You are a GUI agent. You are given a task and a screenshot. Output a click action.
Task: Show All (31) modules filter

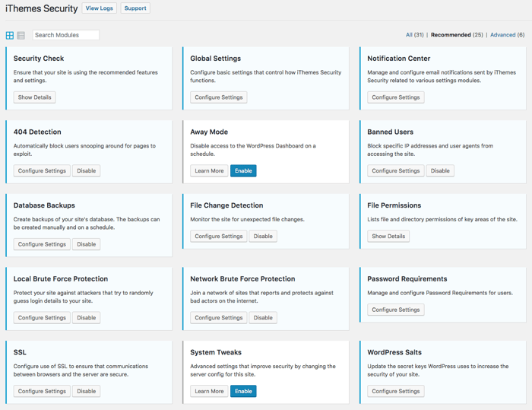tap(414, 35)
